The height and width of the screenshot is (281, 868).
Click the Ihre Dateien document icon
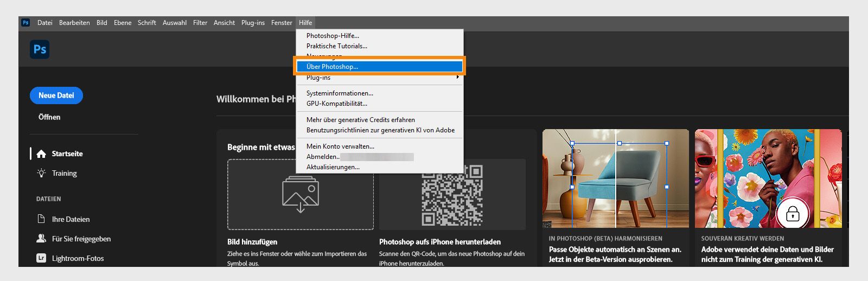(41, 219)
